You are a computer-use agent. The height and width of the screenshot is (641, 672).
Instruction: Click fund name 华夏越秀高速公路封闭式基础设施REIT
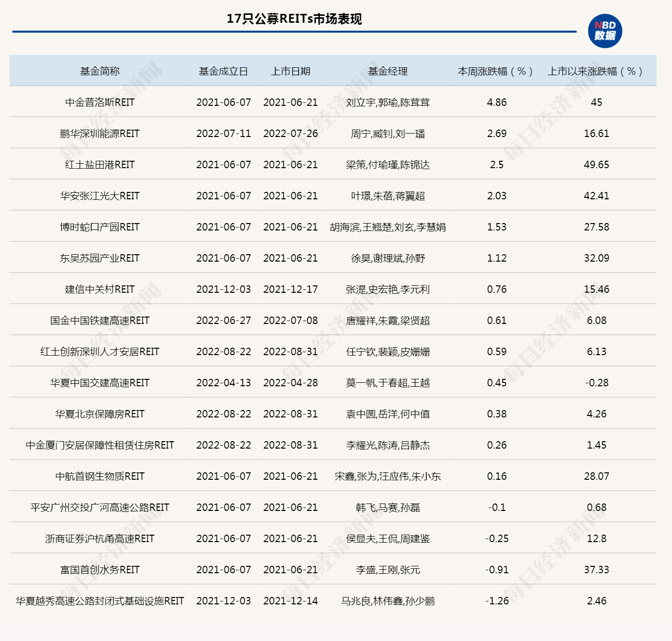click(x=100, y=601)
